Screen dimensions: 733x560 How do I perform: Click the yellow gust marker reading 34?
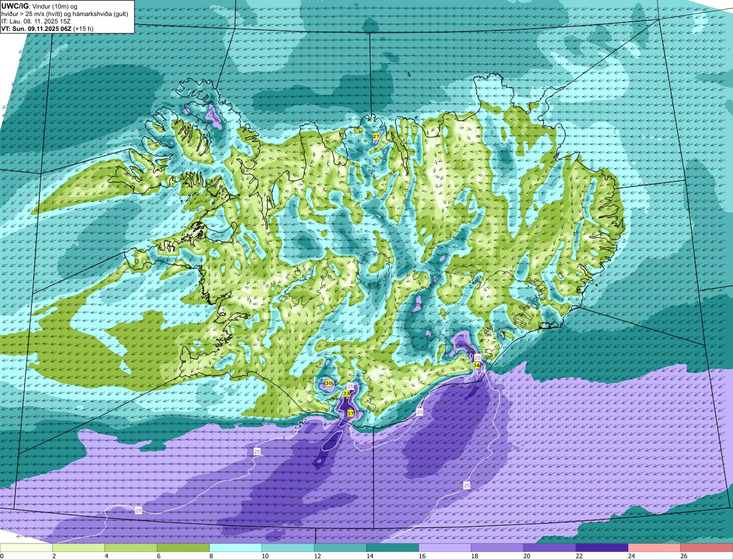click(476, 365)
